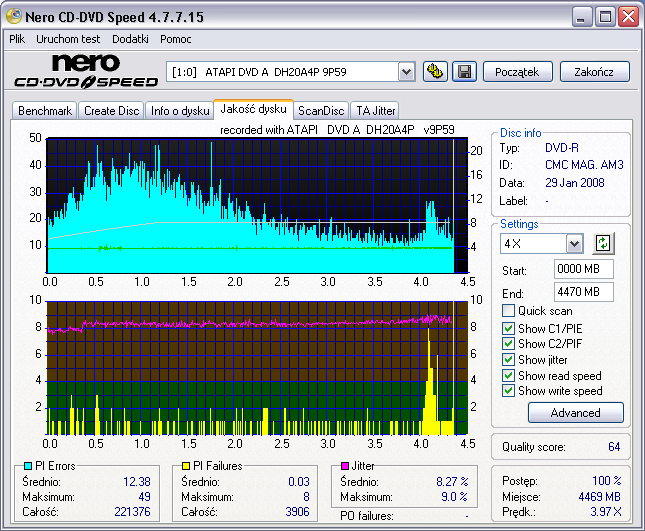Disable Show write speed checkbox
Viewport: 645px width, 531px height.
coord(508,390)
